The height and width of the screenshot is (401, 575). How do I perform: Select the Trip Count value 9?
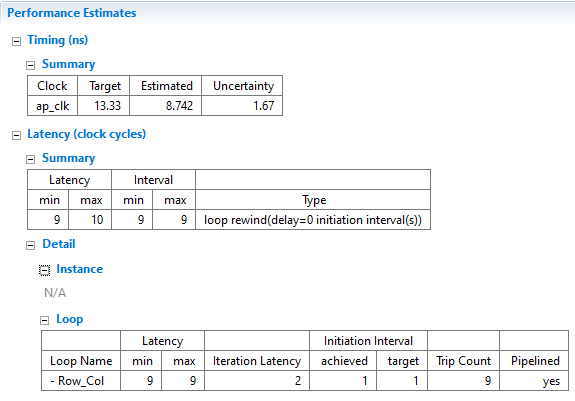(464, 381)
